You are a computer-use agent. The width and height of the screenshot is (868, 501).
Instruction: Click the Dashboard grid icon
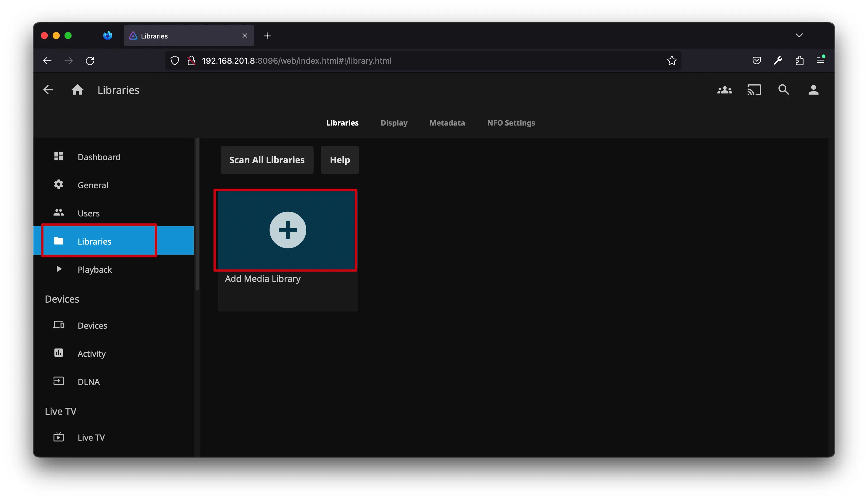click(59, 156)
